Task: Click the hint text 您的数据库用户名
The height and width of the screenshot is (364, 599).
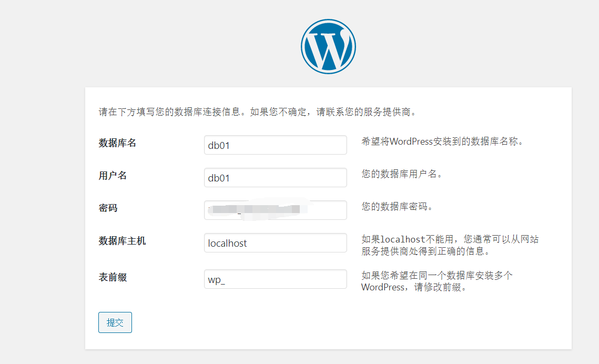Action: 401,174
